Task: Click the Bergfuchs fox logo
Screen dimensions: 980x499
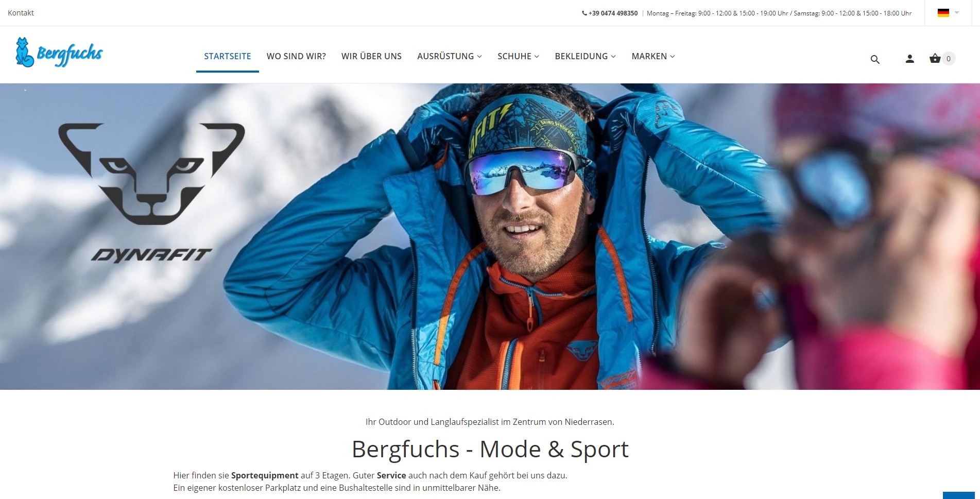Action: [59, 53]
